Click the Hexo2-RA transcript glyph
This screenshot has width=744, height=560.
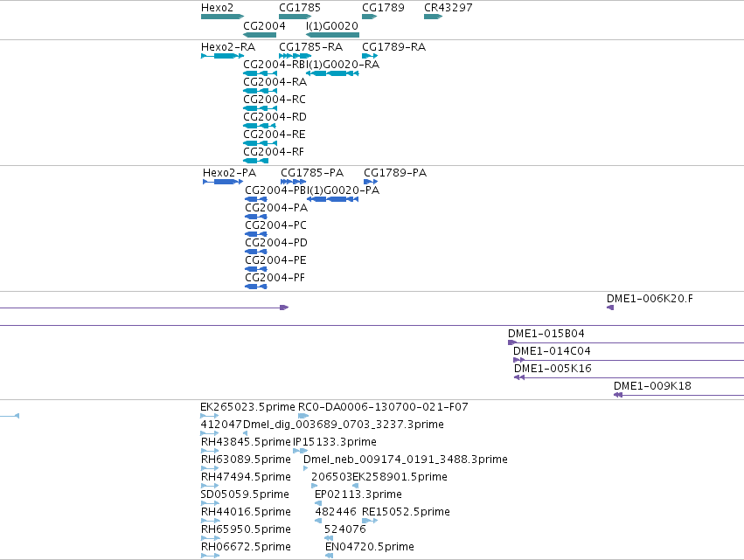223,56
